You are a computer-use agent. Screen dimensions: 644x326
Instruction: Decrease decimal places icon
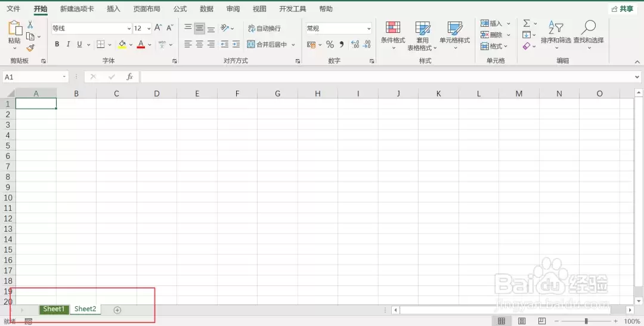pos(367,44)
